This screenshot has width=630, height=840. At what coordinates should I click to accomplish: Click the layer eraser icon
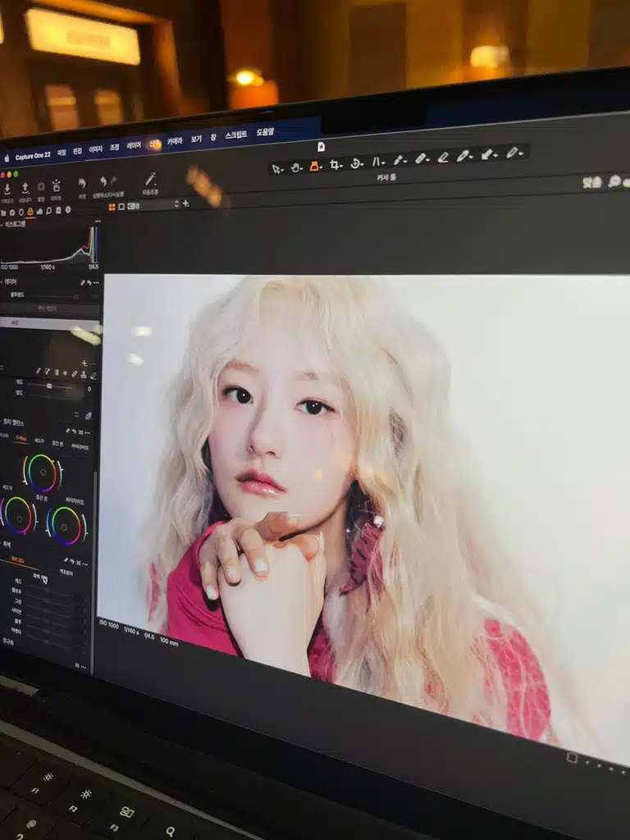click(x=94, y=376)
